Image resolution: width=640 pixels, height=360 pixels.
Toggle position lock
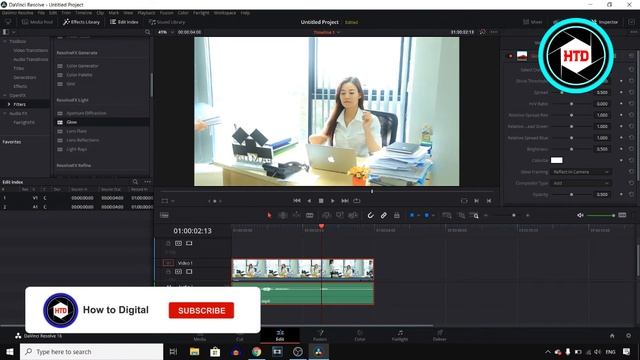click(x=396, y=215)
